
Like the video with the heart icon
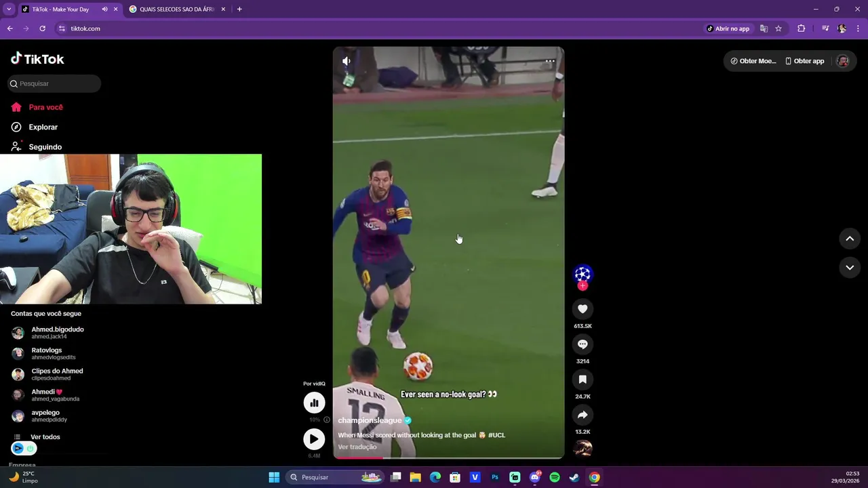583,309
